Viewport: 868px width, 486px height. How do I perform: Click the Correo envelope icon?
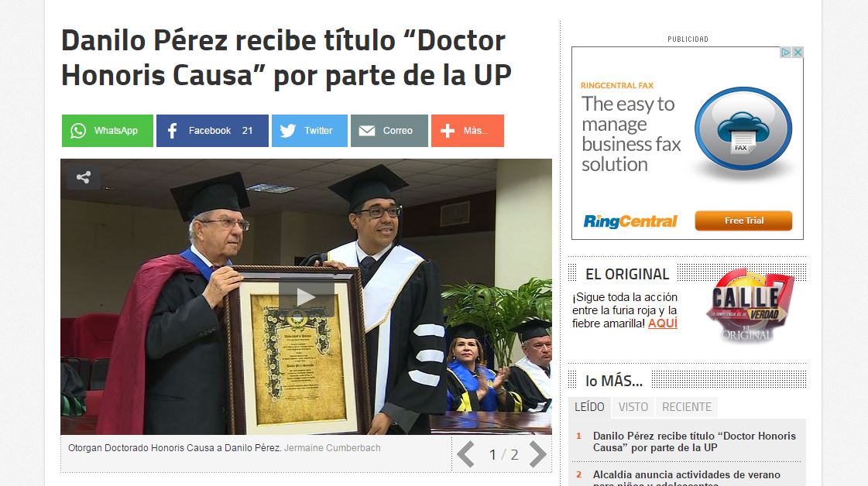point(366,131)
